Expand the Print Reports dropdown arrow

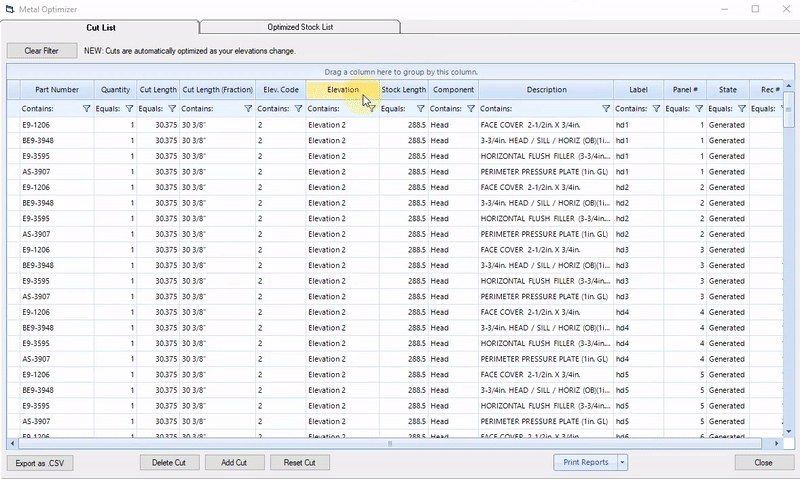click(622, 463)
